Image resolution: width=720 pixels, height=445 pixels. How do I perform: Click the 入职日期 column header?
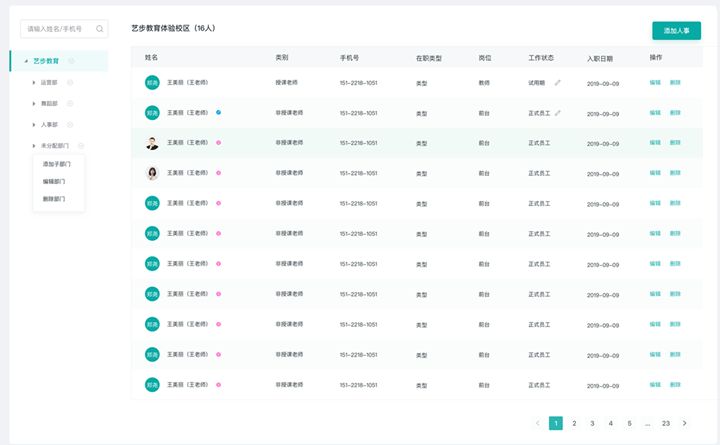click(x=600, y=59)
